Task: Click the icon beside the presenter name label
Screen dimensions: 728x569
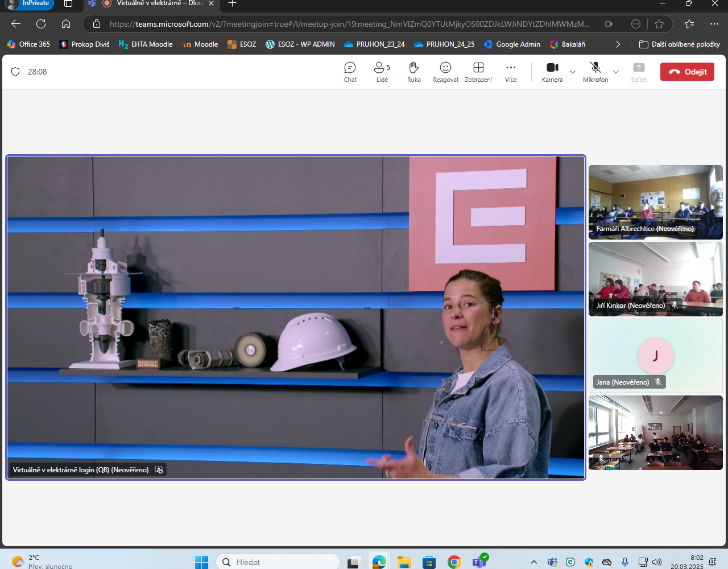Action: [x=159, y=470]
